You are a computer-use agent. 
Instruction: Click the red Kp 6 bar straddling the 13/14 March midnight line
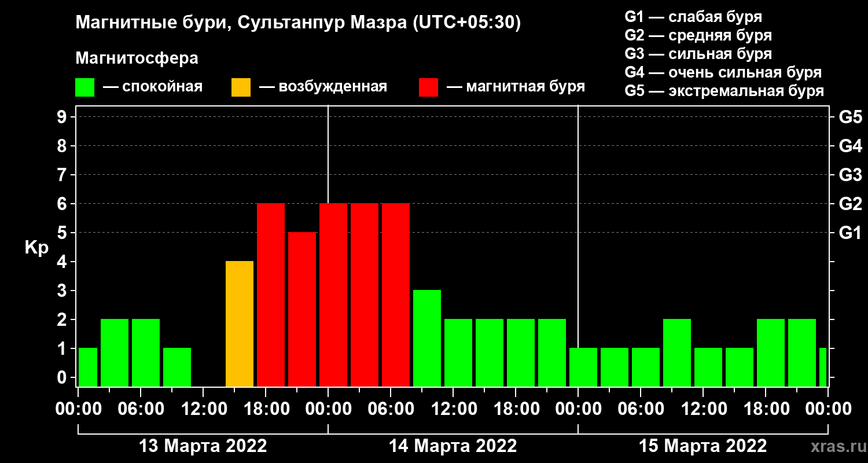click(x=333, y=295)
